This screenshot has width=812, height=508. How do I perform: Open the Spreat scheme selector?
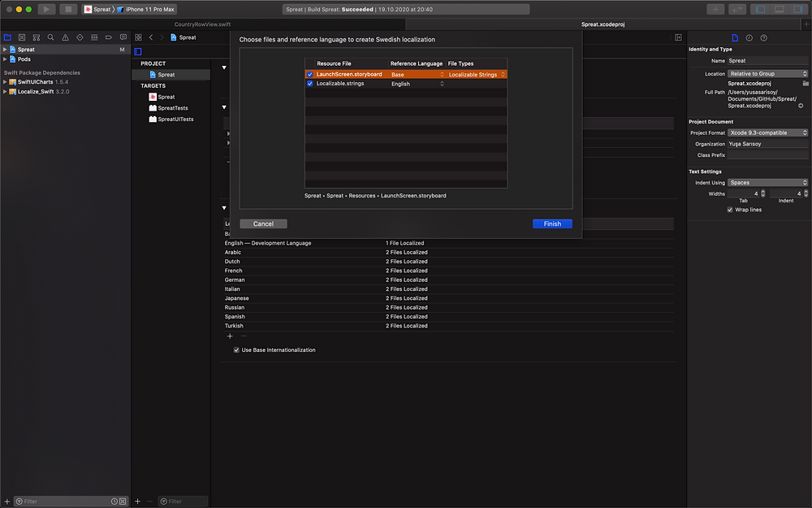[x=98, y=9]
